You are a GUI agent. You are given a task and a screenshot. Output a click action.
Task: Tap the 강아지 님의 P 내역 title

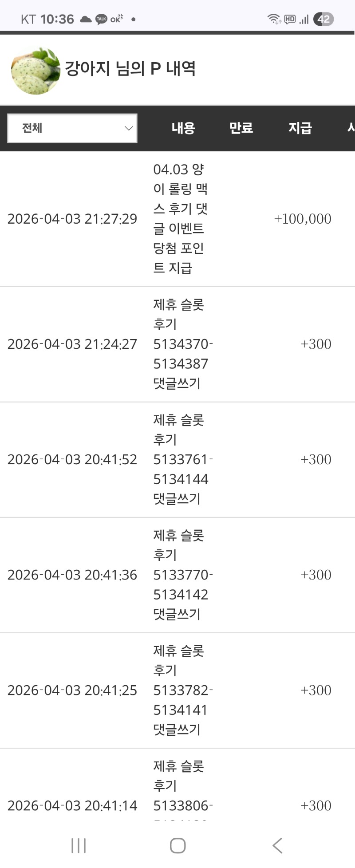click(x=130, y=68)
